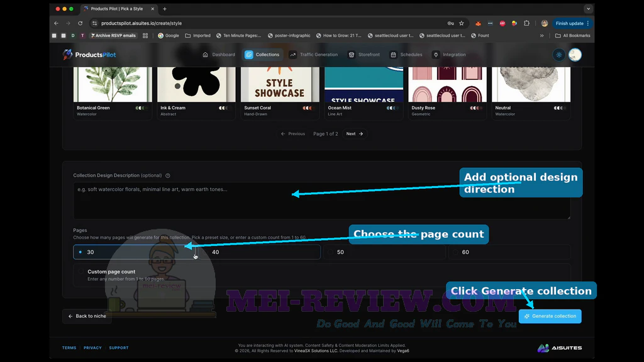This screenshot has height=362, width=644.
Task: Open the Finish update menu dots
Action: click(x=588, y=23)
